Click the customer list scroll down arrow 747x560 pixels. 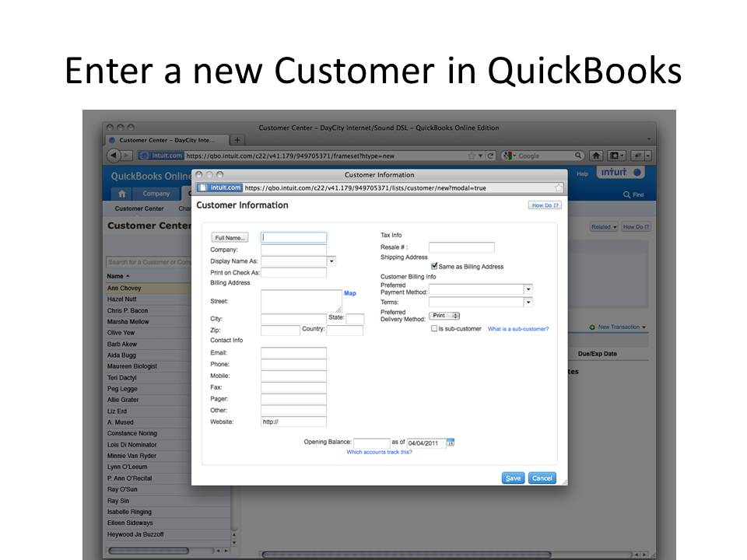(x=234, y=543)
